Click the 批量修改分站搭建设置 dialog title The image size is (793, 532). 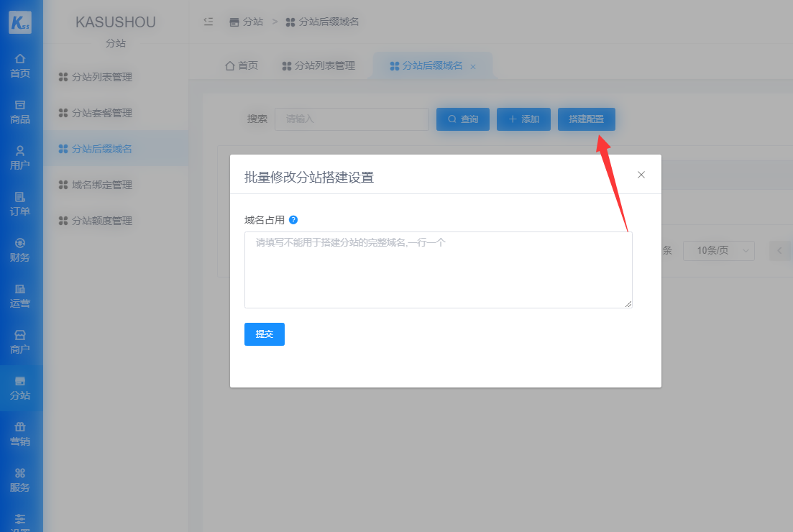[309, 178]
